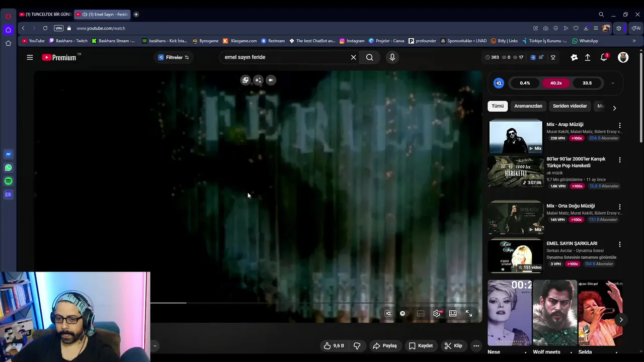This screenshot has width=644, height=362.
Task: Open options for Mix - Arap Müziği
Action: (x=619, y=125)
